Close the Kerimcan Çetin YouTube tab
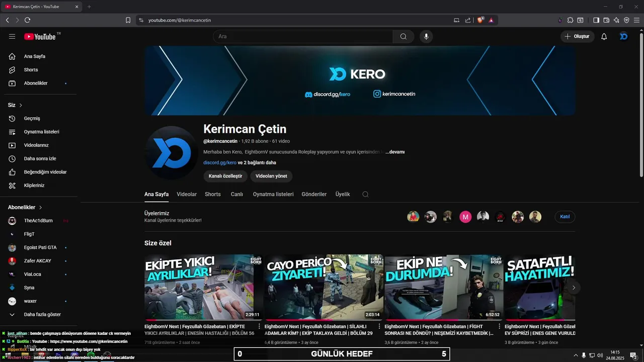 tap(76, 7)
